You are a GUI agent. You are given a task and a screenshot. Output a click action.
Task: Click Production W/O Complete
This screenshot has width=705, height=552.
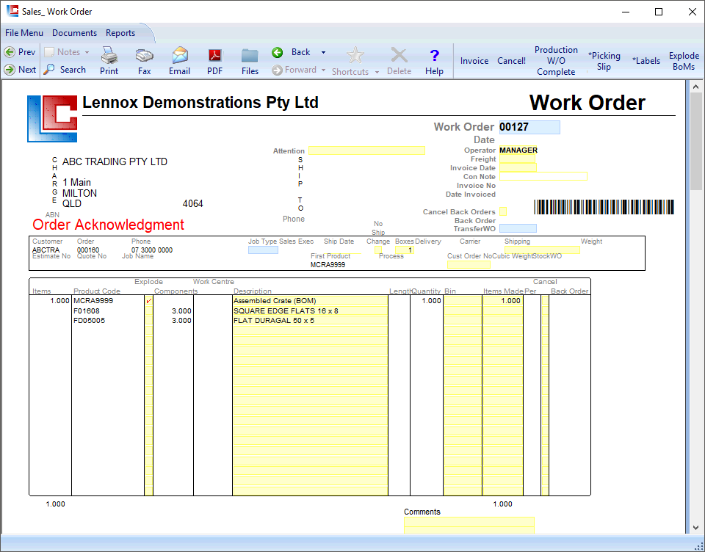click(x=556, y=61)
